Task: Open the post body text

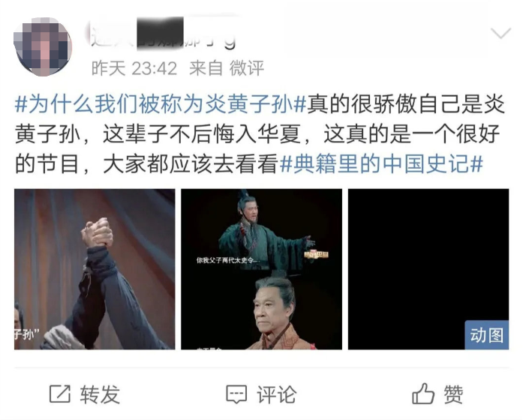Action: (x=260, y=134)
